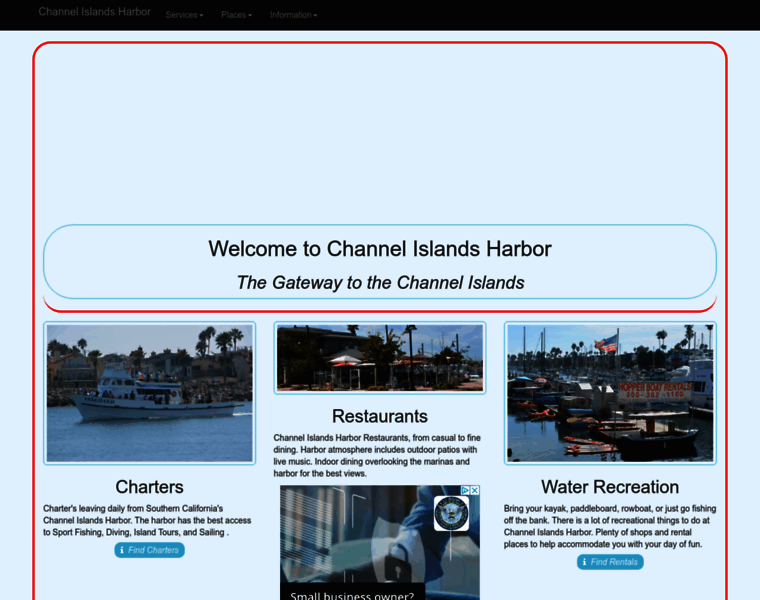Click the Restaurants description paragraph
Image resolution: width=760 pixels, height=600 pixels.
[377, 456]
